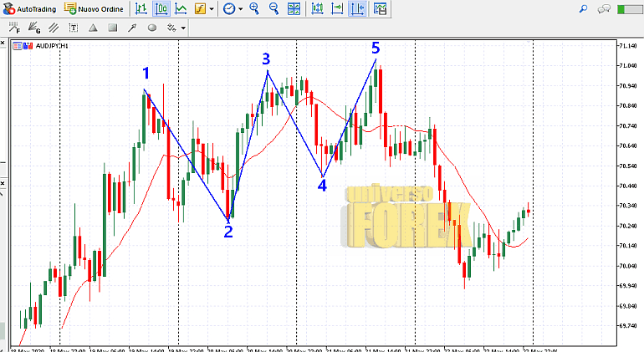
Task: Zoom in on the chart
Action: point(254,9)
